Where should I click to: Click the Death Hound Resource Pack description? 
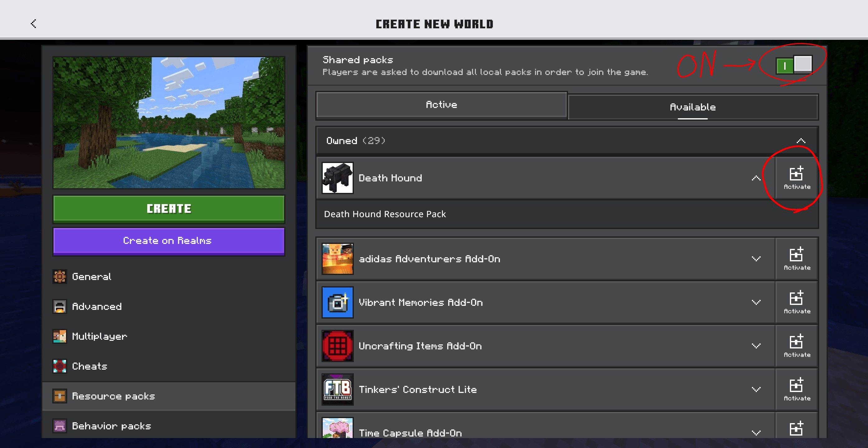[385, 214]
